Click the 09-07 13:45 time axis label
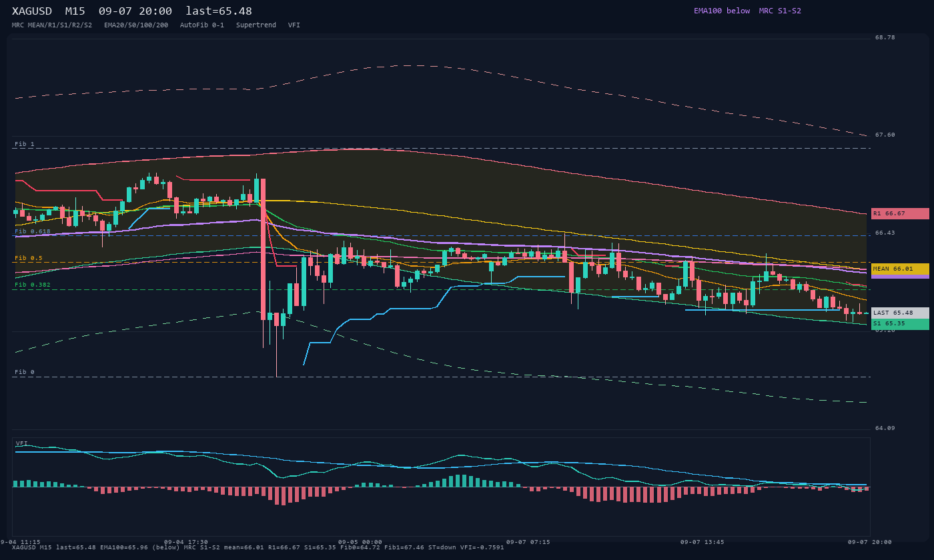 tap(703, 542)
